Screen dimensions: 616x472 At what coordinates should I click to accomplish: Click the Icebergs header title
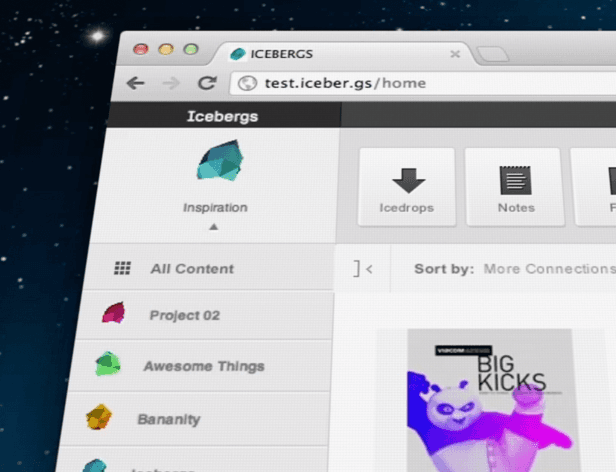coord(222,116)
